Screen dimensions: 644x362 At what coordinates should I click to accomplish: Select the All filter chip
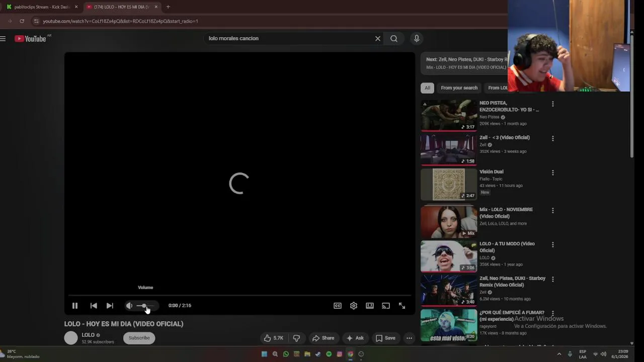pyautogui.click(x=427, y=88)
